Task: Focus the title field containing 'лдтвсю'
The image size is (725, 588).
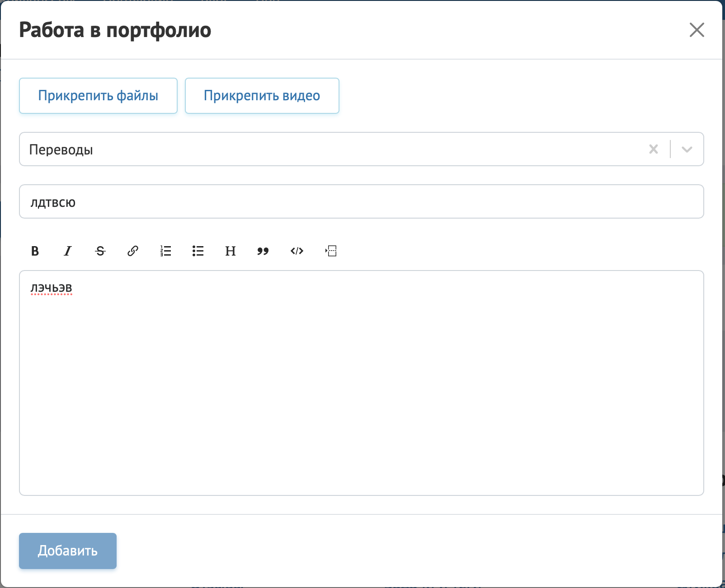Action: 362,202
